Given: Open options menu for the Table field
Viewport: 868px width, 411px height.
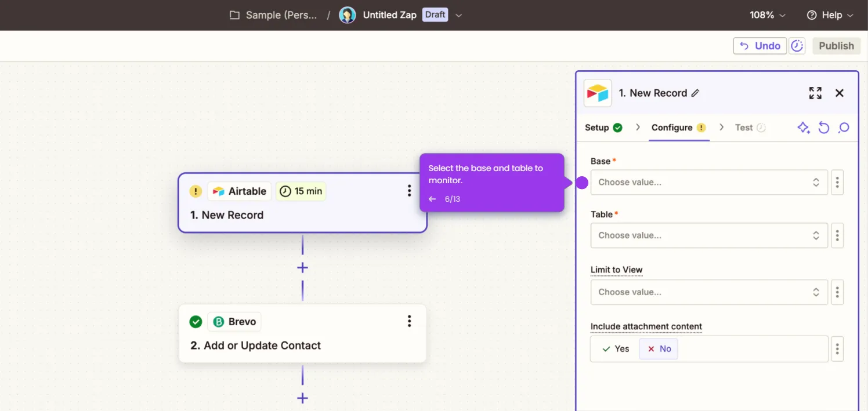Looking at the screenshot, I should 837,235.
